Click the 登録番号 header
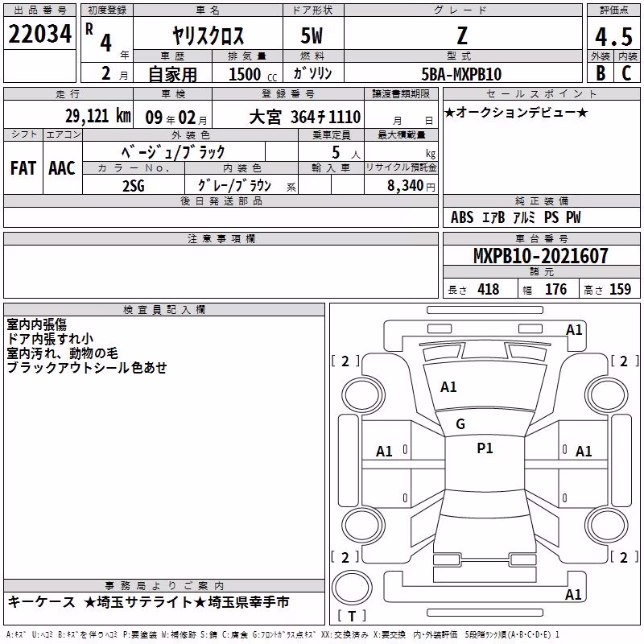 [288, 94]
